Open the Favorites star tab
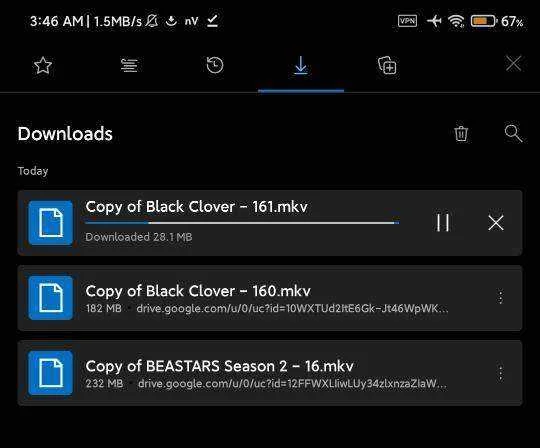Image resolution: width=540 pixels, height=448 pixels. point(43,65)
